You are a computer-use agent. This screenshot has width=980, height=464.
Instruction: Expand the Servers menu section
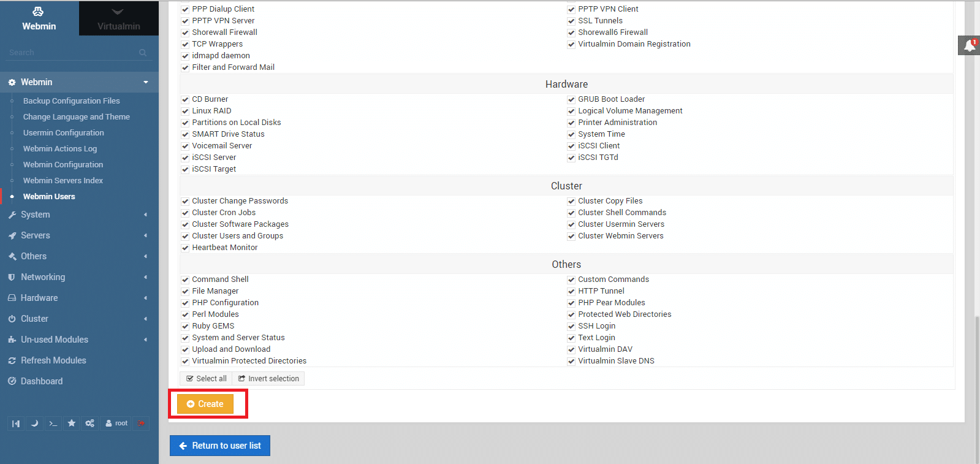point(146,235)
